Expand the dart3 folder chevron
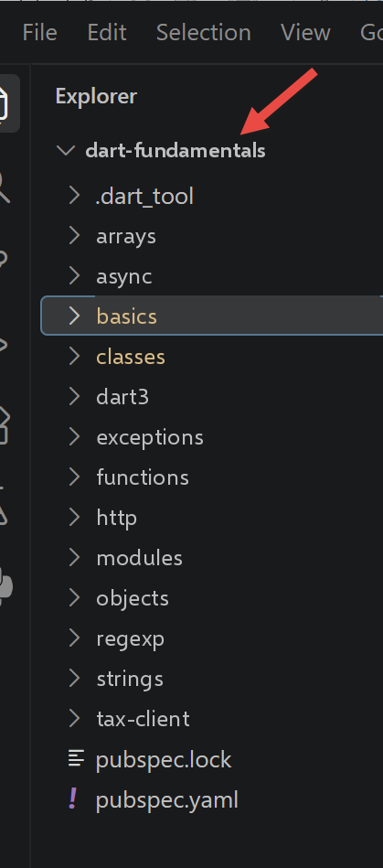This screenshot has height=868, width=383. click(74, 397)
